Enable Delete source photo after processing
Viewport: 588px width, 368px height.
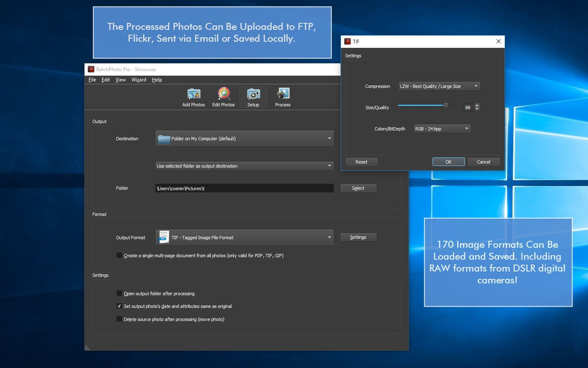(119, 319)
